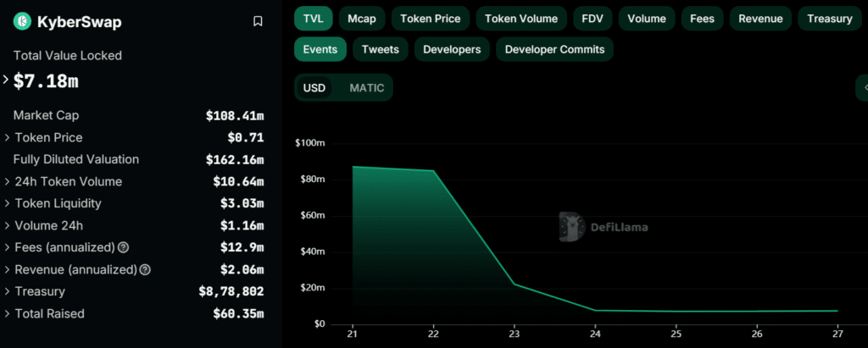The width and height of the screenshot is (868, 348).
Task: Toggle the Events chart overlay
Action: [320, 49]
